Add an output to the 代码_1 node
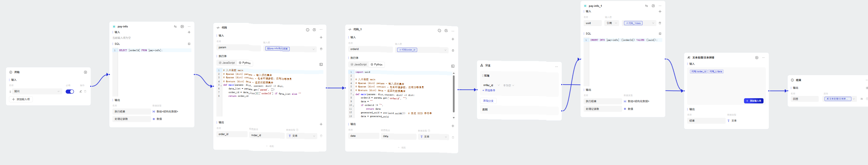The height and width of the screenshot is (165, 868). click(x=453, y=126)
